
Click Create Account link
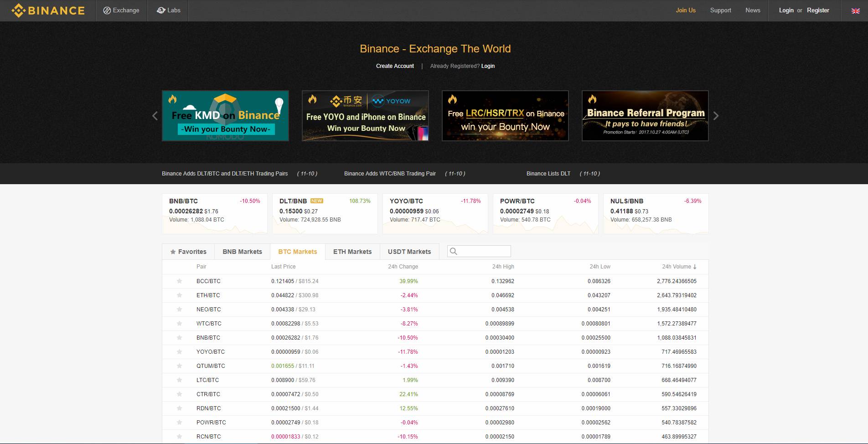(395, 66)
